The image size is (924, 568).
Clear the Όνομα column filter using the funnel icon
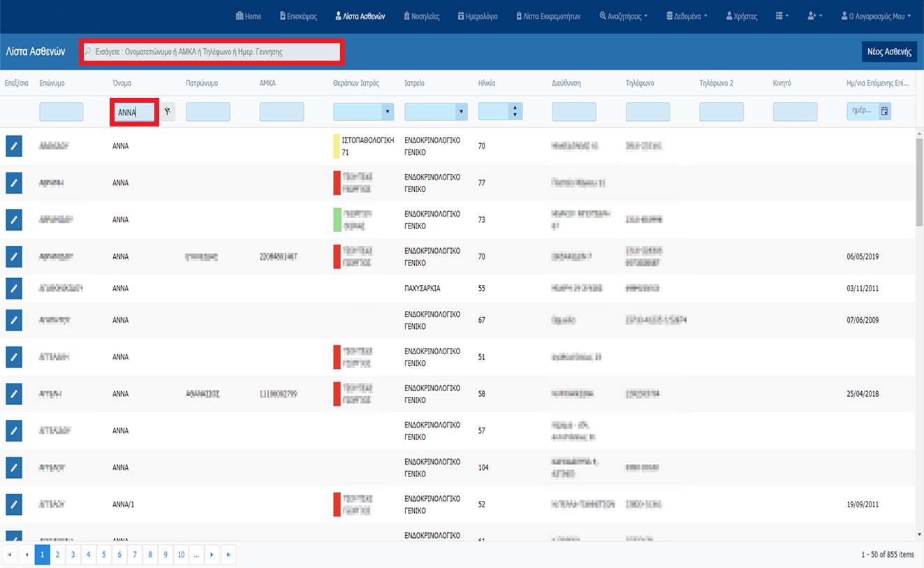coord(168,112)
